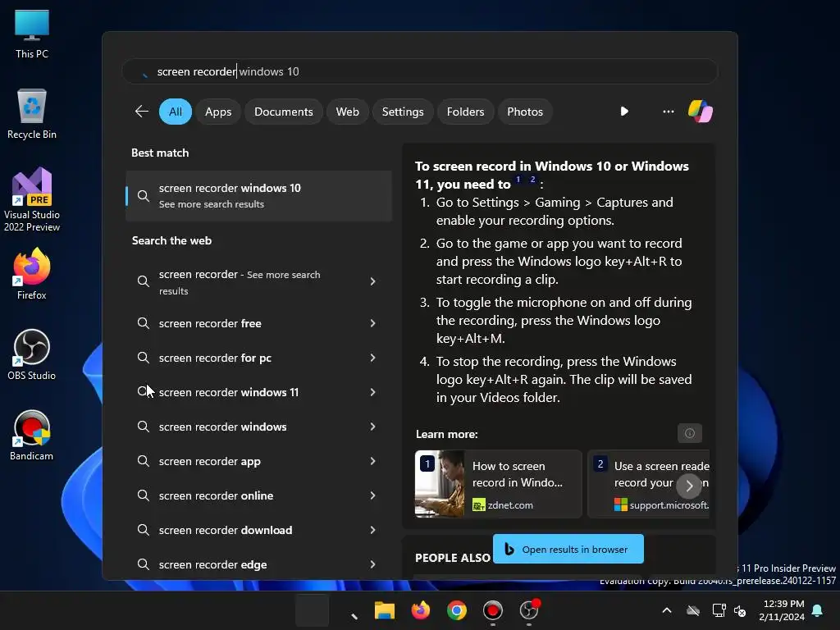
Task: Click citation number 1 superscript
Action: pyautogui.click(x=518, y=180)
